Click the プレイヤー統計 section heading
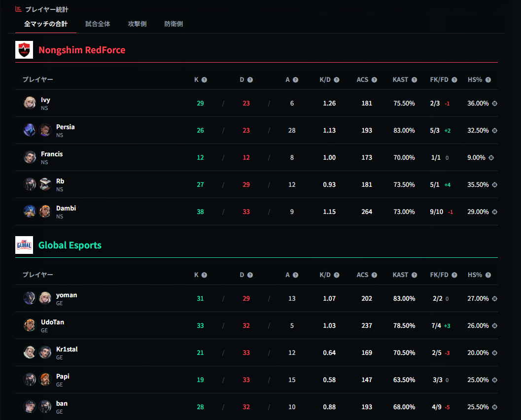Image resolution: width=521 pixels, height=420 pixels. 46,10
